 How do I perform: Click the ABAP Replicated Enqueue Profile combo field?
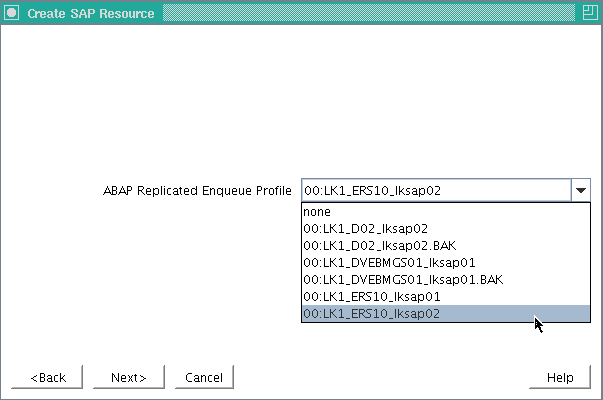[436, 190]
